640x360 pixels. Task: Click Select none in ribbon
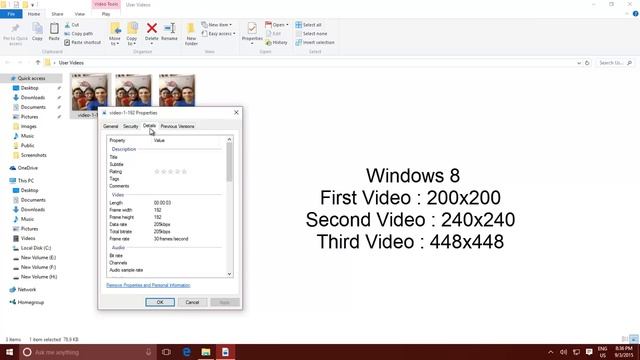pos(311,33)
